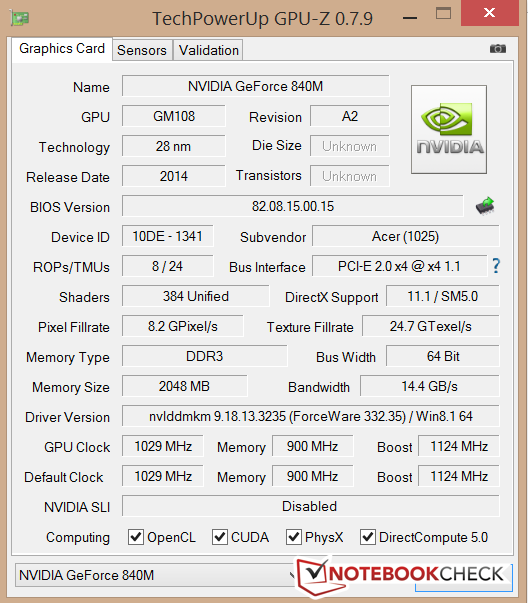Click the Die Size Unknown field

pos(350,146)
